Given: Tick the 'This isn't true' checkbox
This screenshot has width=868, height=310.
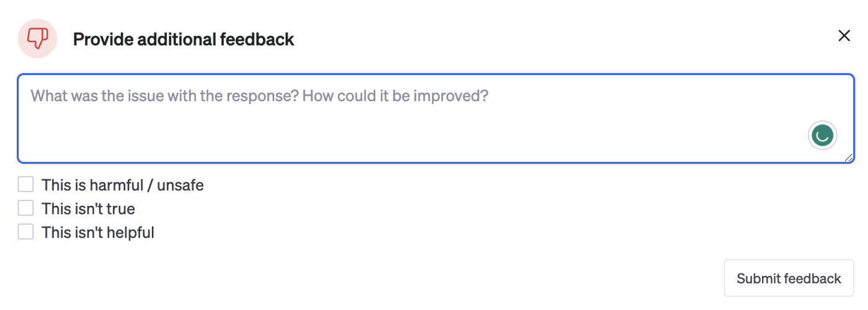Looking at the screenshot, I should pyautogui.click(x=25, y=208).
